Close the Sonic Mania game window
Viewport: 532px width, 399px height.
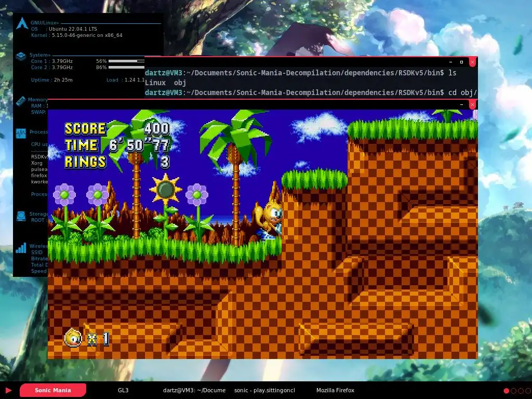tap(472, 105)
